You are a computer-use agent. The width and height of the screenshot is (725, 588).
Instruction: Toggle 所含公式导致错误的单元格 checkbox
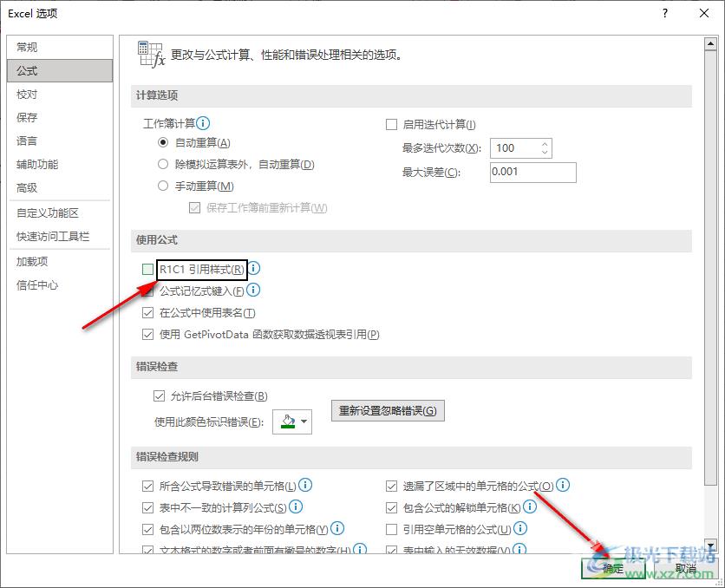pyautogui.click(x=147, y=486)
